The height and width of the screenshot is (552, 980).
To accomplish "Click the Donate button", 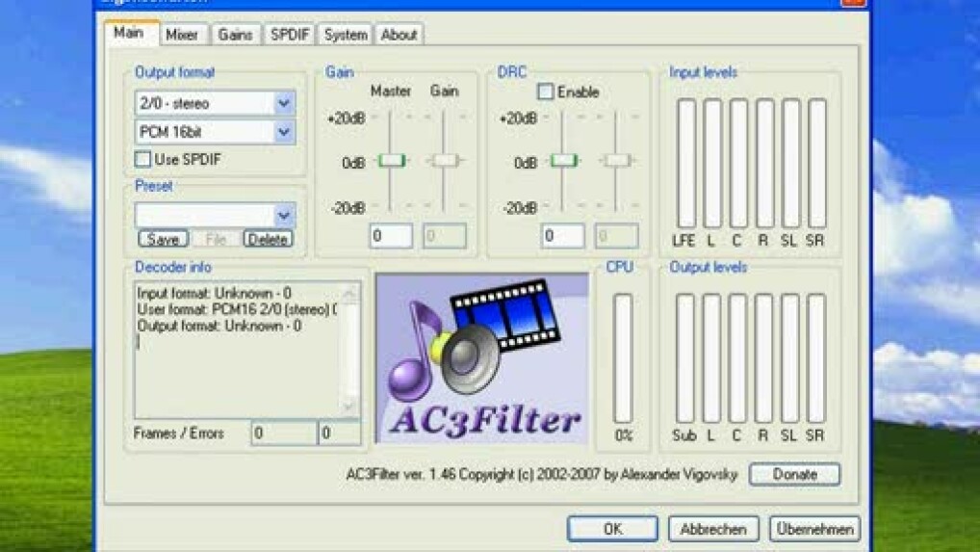I will pos(794,474).
